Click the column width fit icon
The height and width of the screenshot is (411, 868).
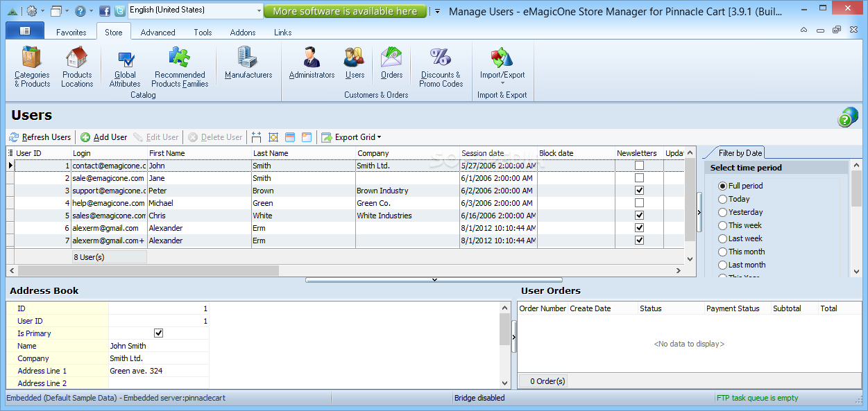(257, 137)
